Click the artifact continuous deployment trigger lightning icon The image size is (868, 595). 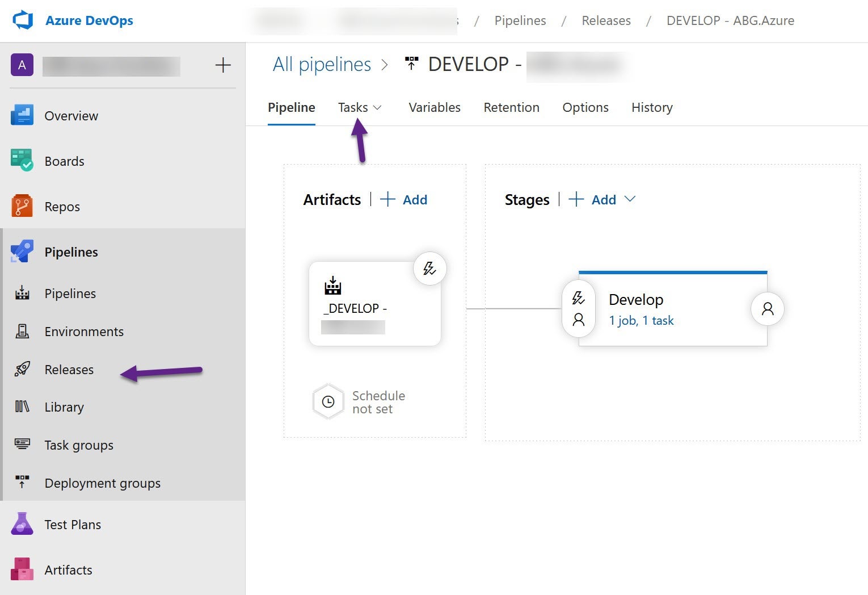(429, 269)
